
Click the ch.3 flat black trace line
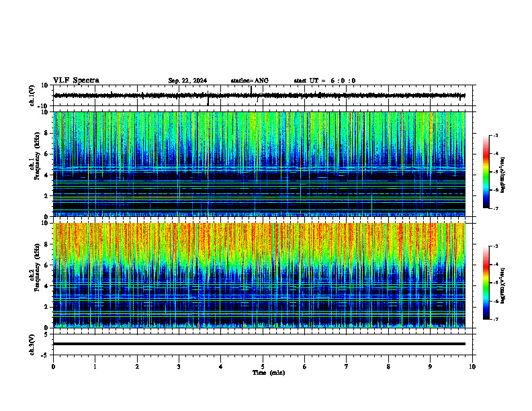pyautogui.click(x=259, y=344)
